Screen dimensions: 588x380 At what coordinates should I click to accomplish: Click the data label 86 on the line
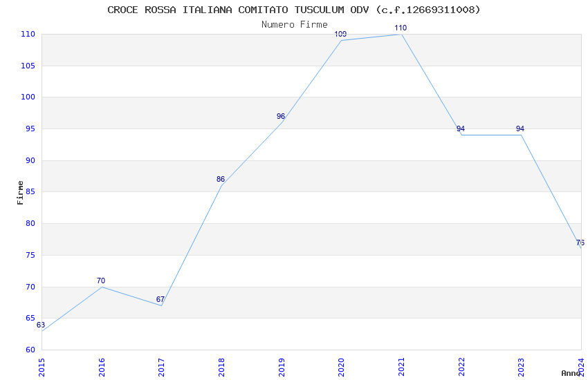click(x=221, y=180)
